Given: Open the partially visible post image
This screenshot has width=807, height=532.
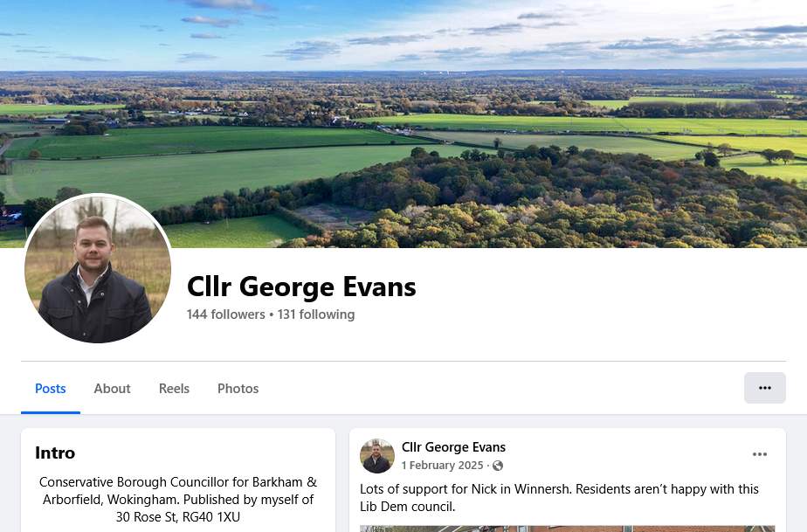Looking at the screenshot, I should click(567, 529).
